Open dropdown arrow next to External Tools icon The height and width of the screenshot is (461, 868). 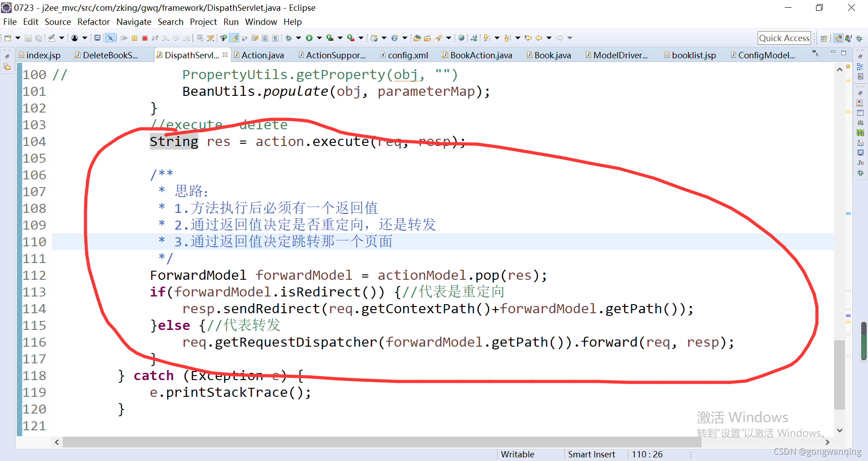[361, 38]
